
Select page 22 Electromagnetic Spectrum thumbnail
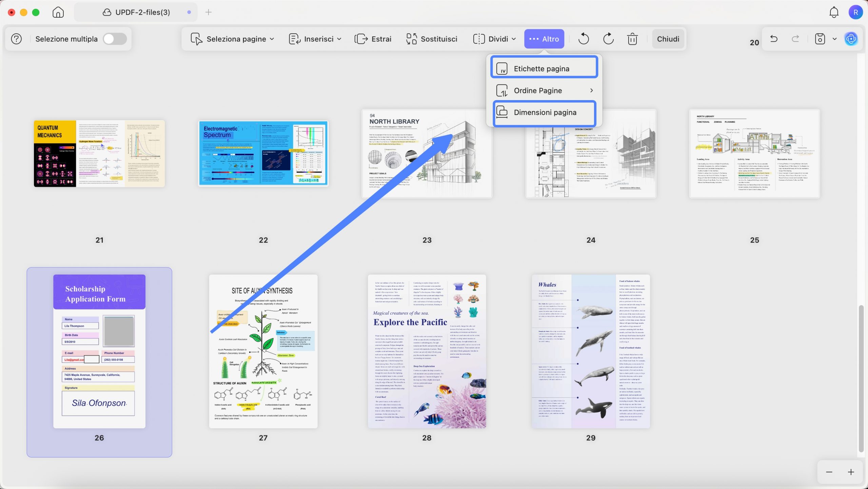point(263,153)
